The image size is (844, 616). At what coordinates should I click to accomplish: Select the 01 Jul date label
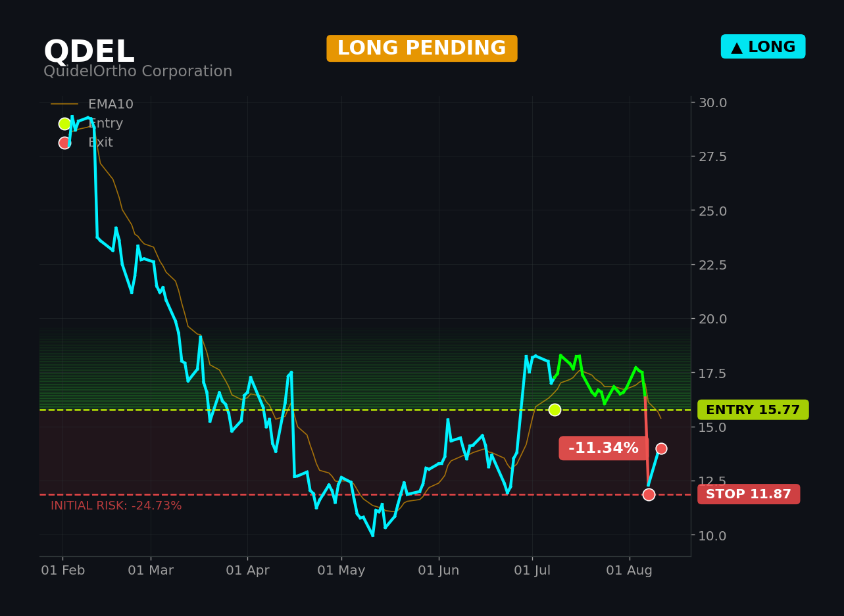click(x=532, y=571)
